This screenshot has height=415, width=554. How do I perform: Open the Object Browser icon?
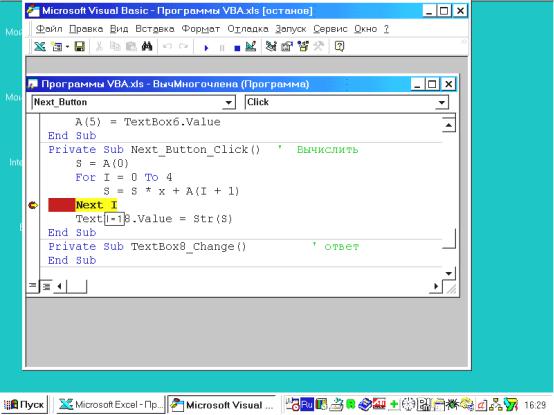(303, 46)
